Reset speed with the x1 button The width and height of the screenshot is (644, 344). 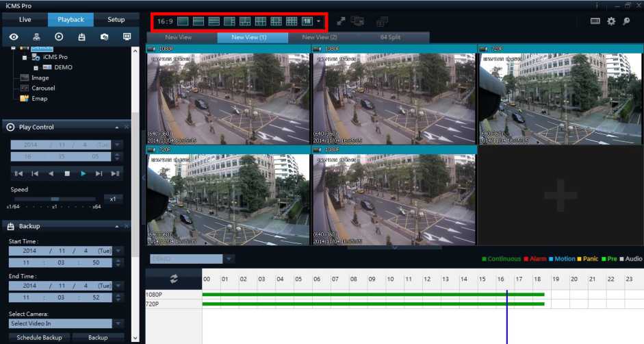point(114,199)
